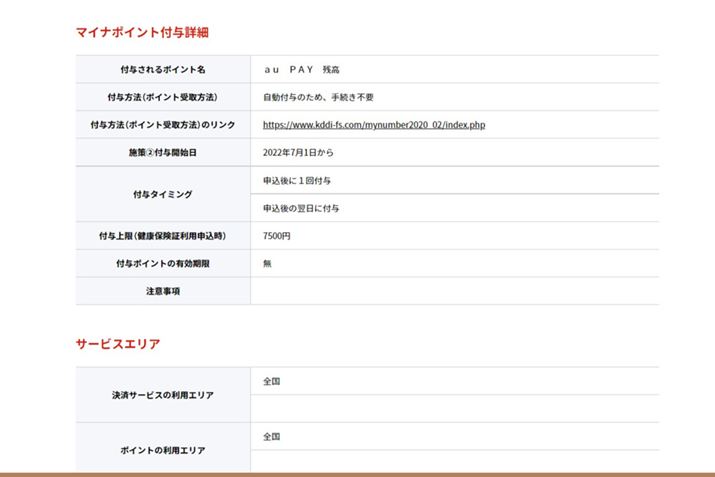The image size is (715, 477).
Task: Click the 決済サービスの利用エリア label
Action: click(162, 395)
